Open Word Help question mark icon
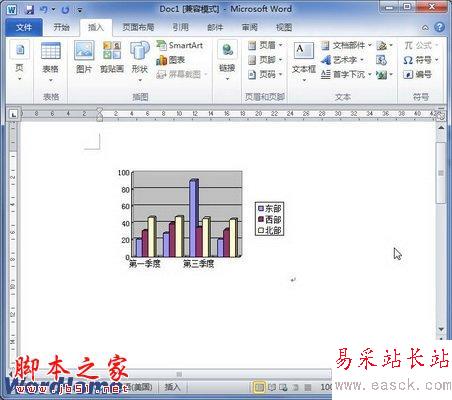The width and height of the screenshot is (452, 400). click(440, 27)
